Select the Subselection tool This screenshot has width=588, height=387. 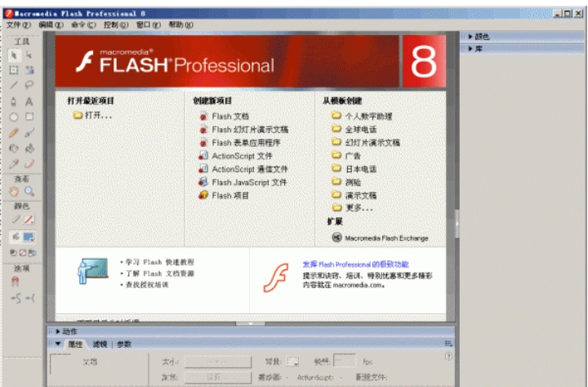coord(29,56)
